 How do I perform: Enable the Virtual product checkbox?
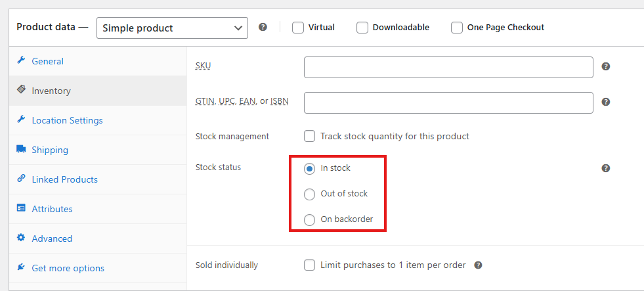[298, 28]
